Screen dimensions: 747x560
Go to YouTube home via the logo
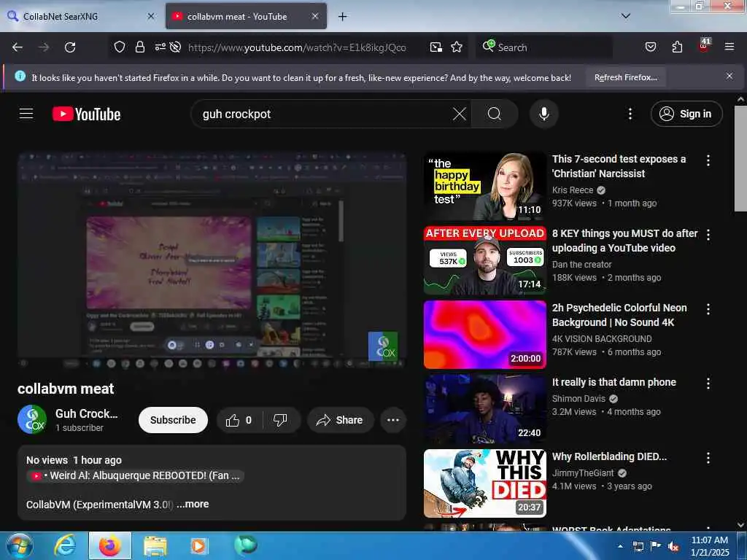(x=87, y=114)
